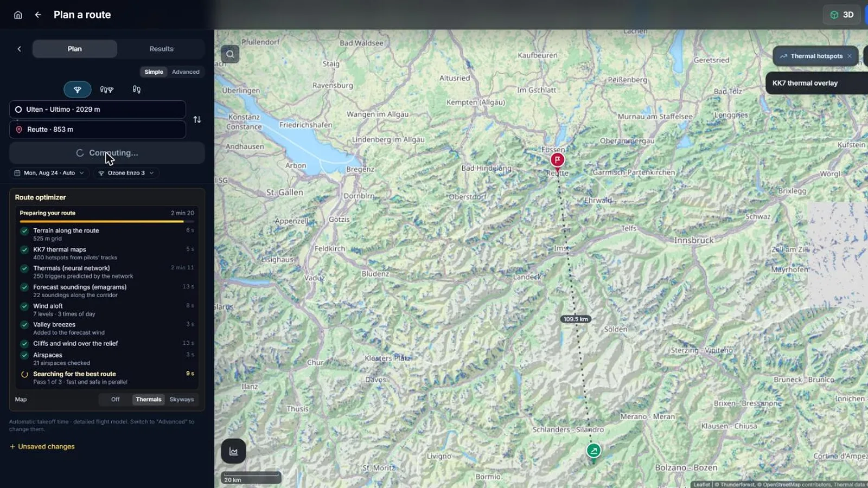The image size is (868, 488).
Task: Click the Airspaces step row
Action: (x=107, y=359)
